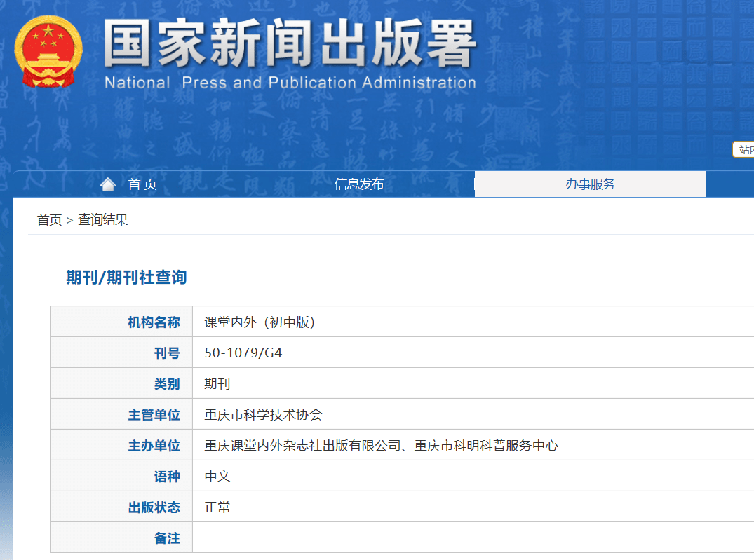
Task: Click the National Press and Publication Administration subtitle
Action: [290, 83]
